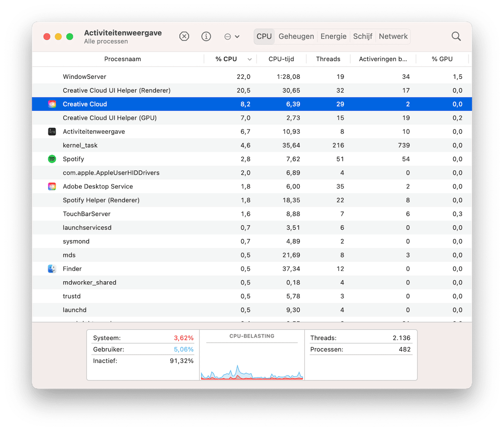Select Spotify Helper (Renderer) process
This screenshot has height=431, width=504.
click(x=252, y=200)
